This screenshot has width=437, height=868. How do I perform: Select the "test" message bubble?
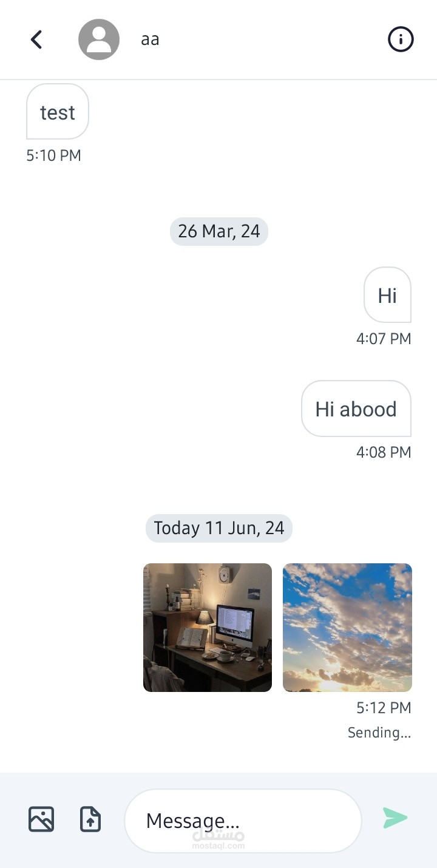[x=58, y=112]
